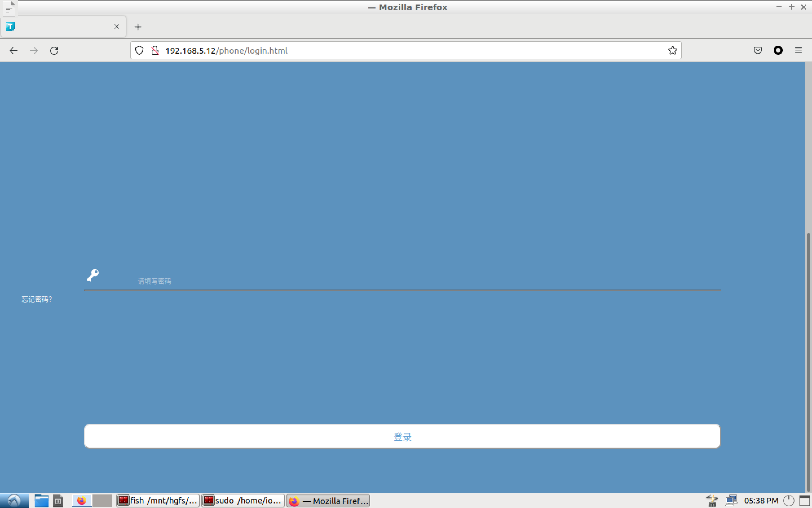Minimize the Firefox window
This screenshot has width=812, height=508.
coord(779,7)
